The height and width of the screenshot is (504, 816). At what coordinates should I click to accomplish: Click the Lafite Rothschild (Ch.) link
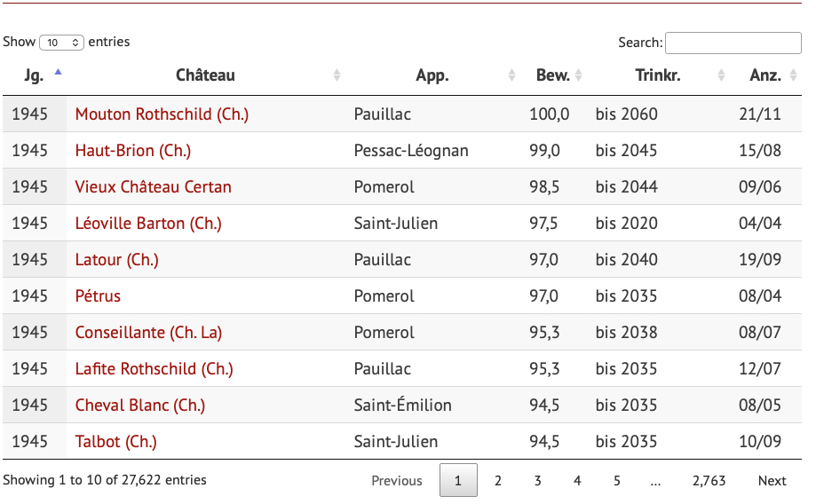pos(154,369)
